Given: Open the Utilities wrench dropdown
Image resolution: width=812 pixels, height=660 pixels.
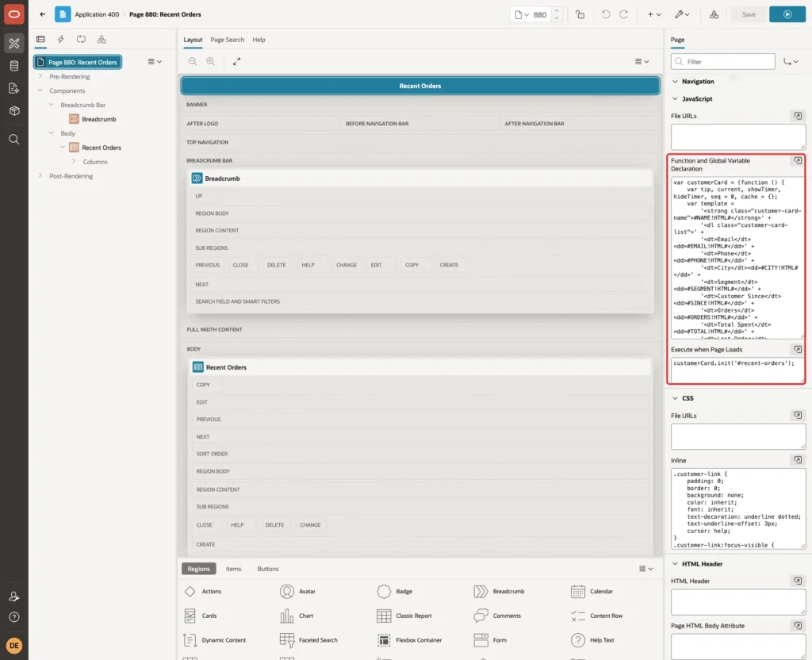Looking at the screenshot, I should coord(682,14).
